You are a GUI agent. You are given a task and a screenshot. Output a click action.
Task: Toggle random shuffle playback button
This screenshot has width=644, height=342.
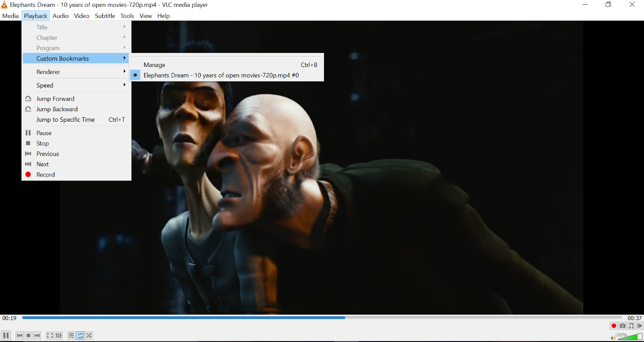point(89,336)
